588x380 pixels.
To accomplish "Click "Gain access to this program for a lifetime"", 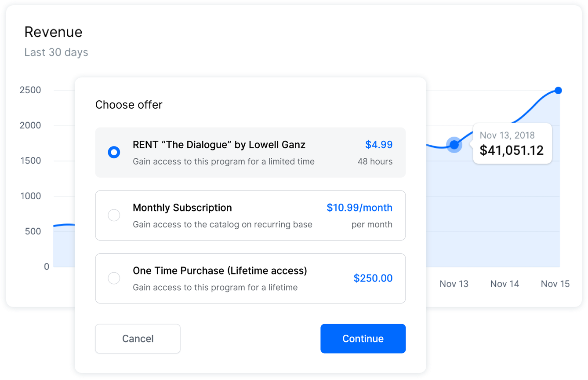I will click(x=215, y=288).
